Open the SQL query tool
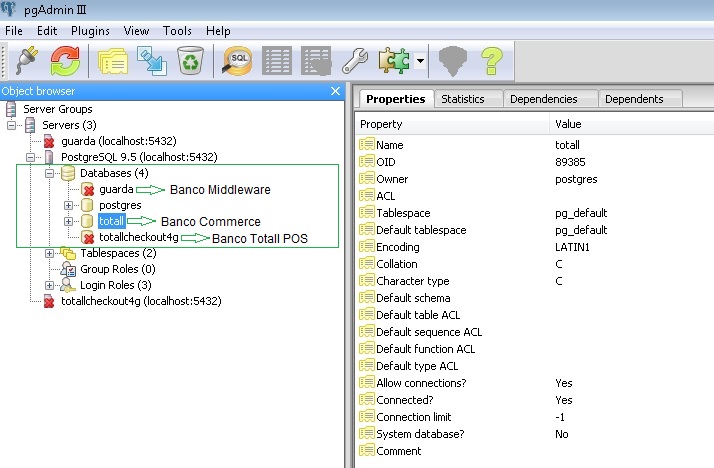Viewport: 714px width, 468px height. point(237,60)
